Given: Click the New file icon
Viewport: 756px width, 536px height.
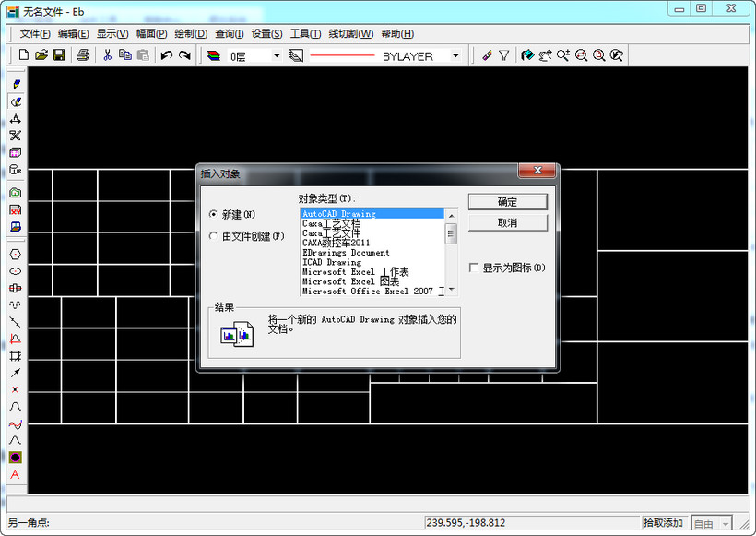Looking at the screenshot, I should coord(24,55).
